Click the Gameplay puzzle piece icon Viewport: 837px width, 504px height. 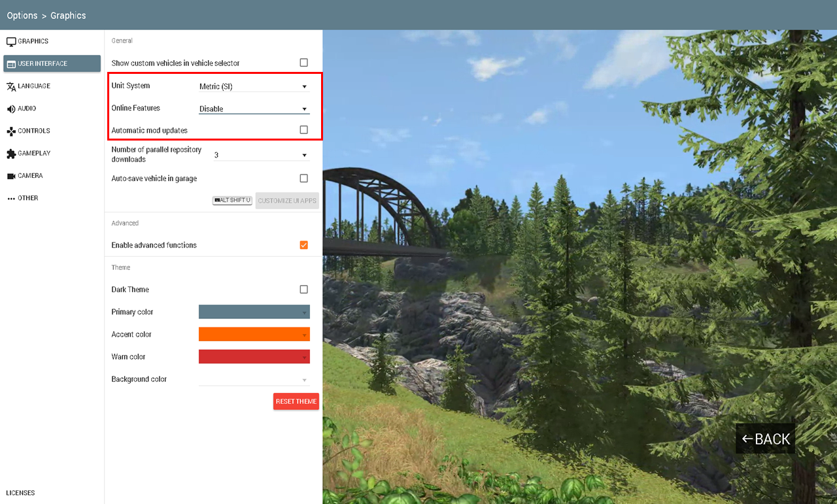click(x=11, y=154)
